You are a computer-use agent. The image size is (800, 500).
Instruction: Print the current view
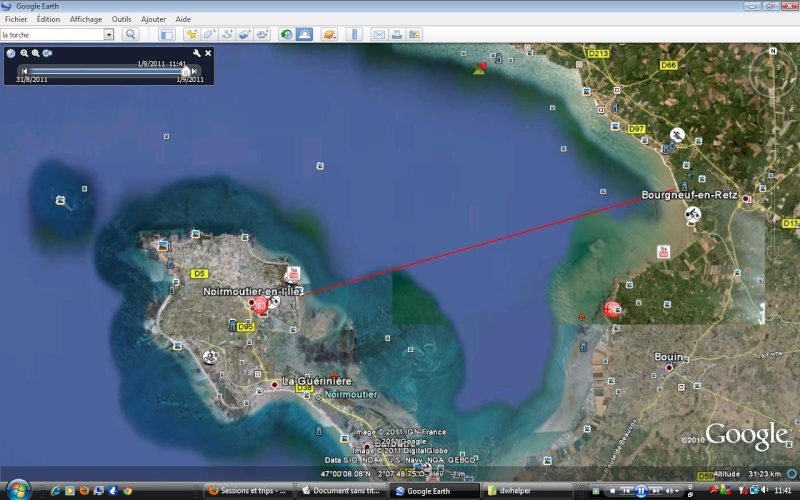click(x=396, y=34)
